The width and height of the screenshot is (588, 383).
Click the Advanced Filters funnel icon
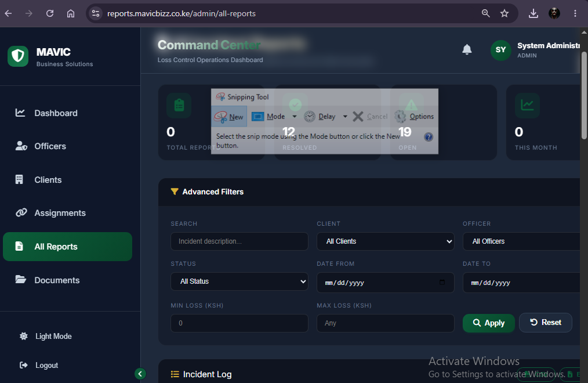coord(175,191)
